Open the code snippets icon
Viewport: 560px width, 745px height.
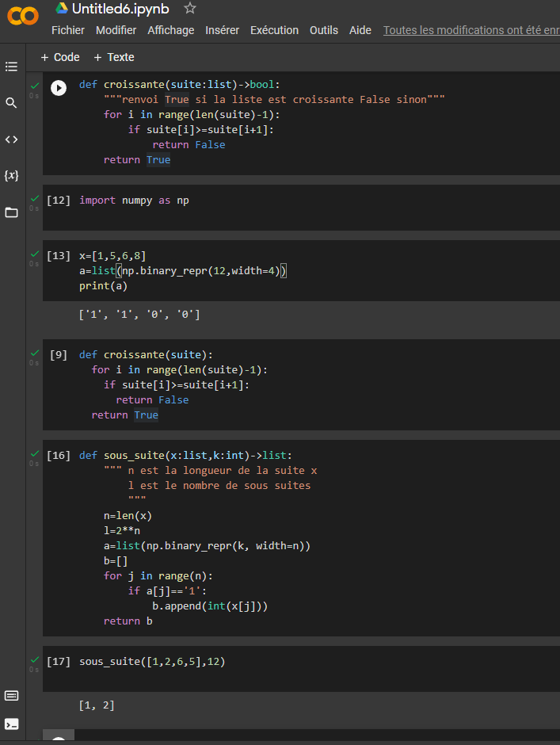(x=11, y=139)
